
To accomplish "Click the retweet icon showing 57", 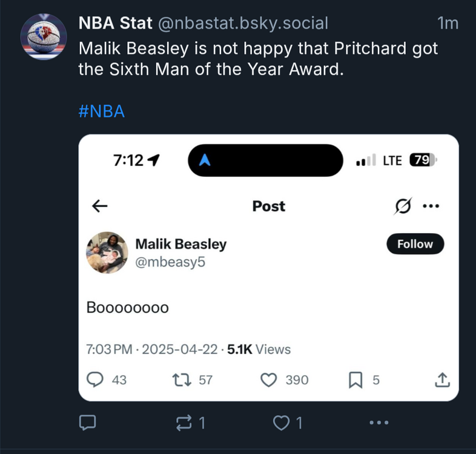I will pos(180,380).
